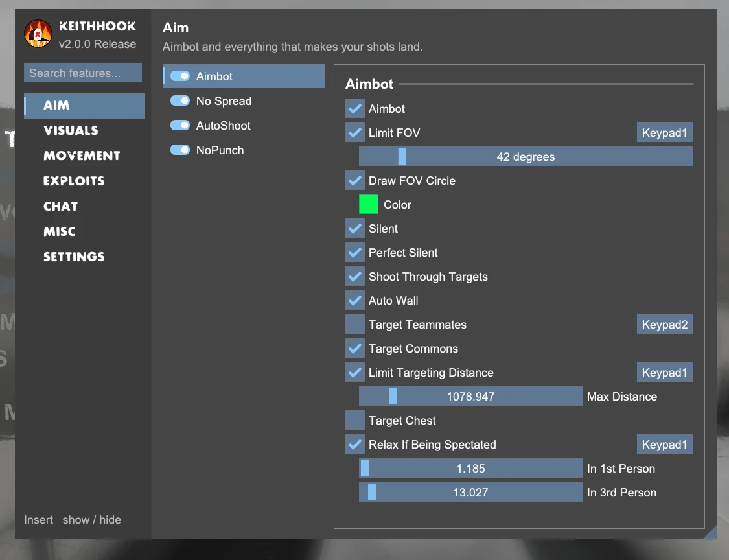Image resolution: width=729 pixels, height=560 pixels.
Task: Click the Search features input field
Action: [x=83, y=73]
